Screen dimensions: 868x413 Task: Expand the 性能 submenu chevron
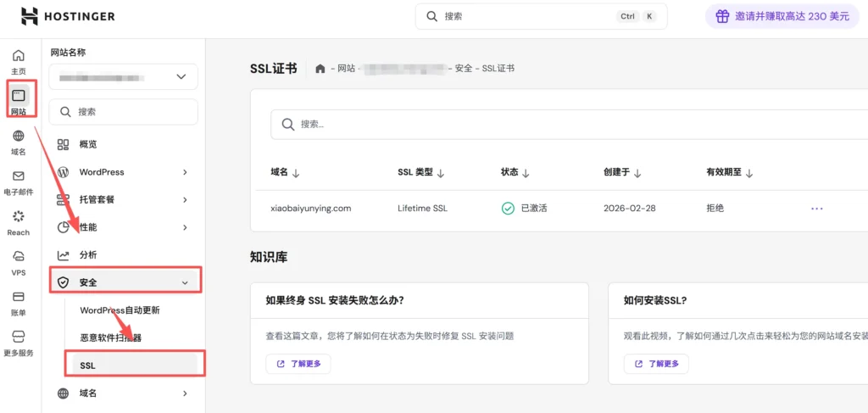point(185,227)
